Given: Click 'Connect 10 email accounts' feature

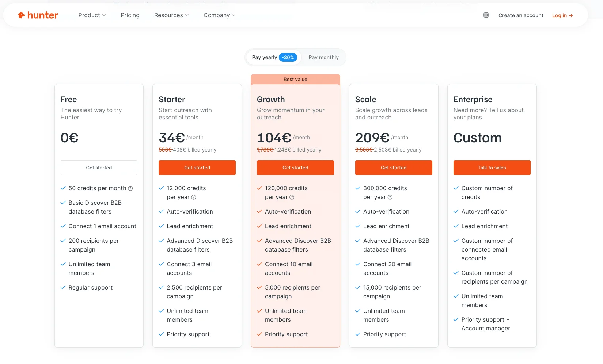Looking at the screenshot, I should 289,268.
